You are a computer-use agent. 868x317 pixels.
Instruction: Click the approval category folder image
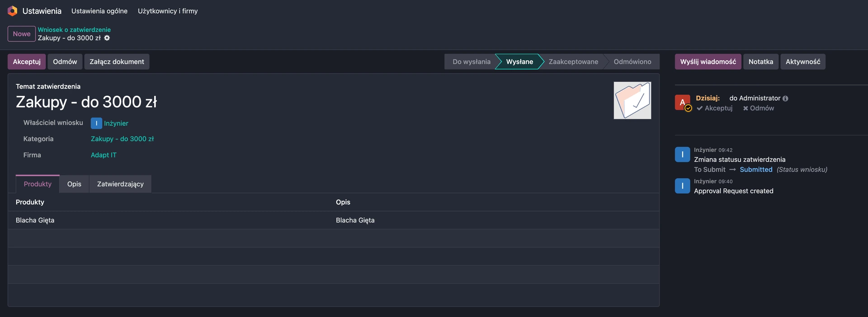click(x=632, y=100)
